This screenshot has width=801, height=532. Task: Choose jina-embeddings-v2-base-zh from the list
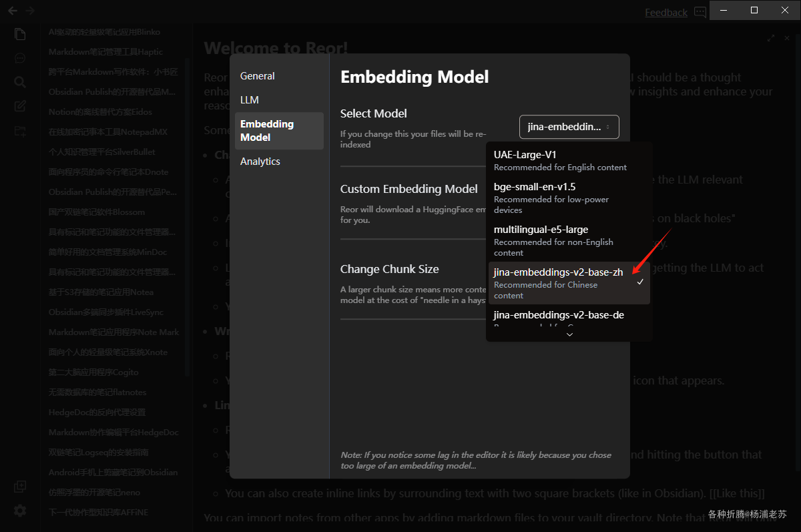568,283
